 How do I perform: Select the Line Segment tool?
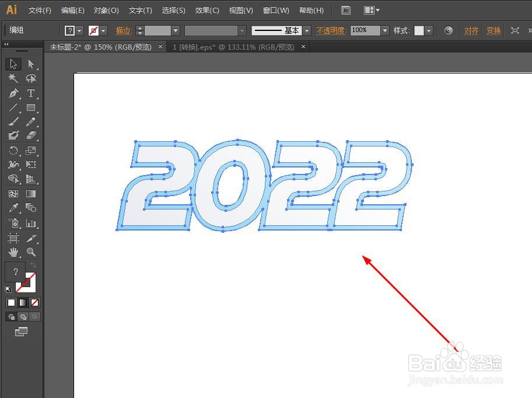[13, 107]
